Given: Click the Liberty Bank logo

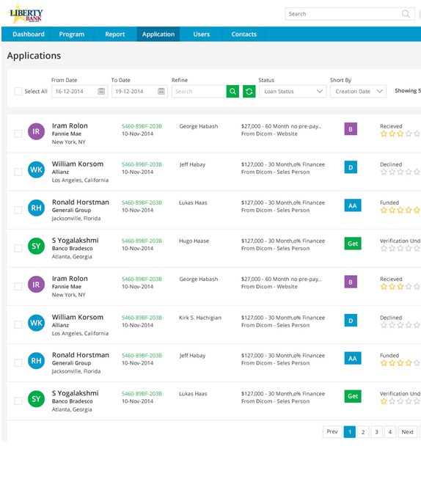Looking at the screenshot, I should tap(26, 14).
